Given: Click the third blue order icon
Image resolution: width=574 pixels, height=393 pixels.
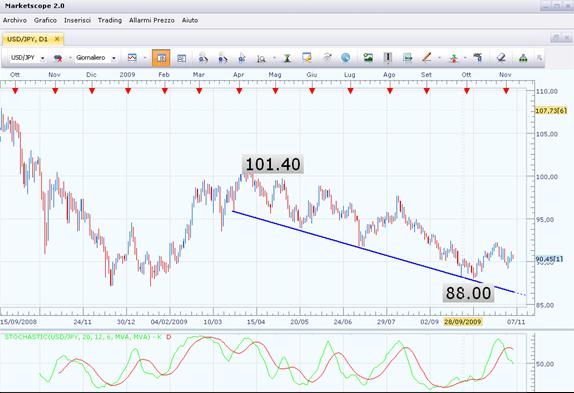Looking at the screenshot, I should [241, 58].
